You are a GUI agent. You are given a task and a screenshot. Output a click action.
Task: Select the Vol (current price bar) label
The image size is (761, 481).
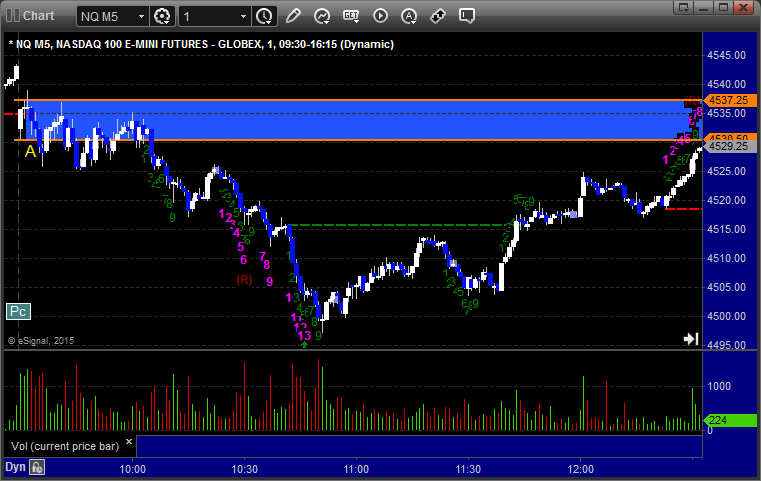[x=65, y=446]
